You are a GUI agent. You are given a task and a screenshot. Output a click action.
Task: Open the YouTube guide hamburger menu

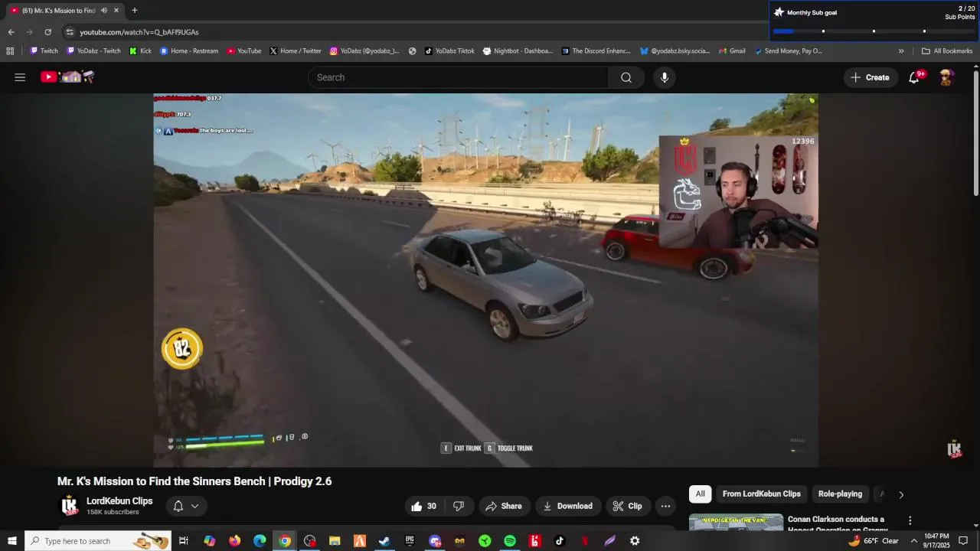[20, 77]
